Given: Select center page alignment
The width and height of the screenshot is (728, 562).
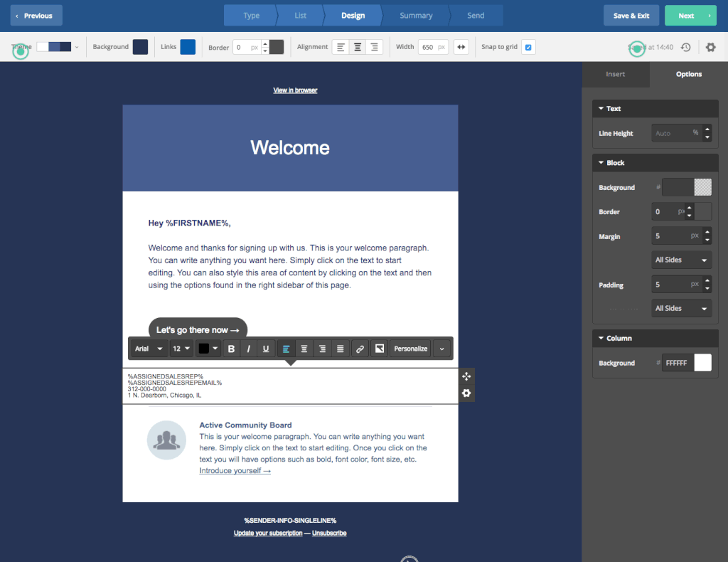Looking at the screenshot, I should point(358,47).
